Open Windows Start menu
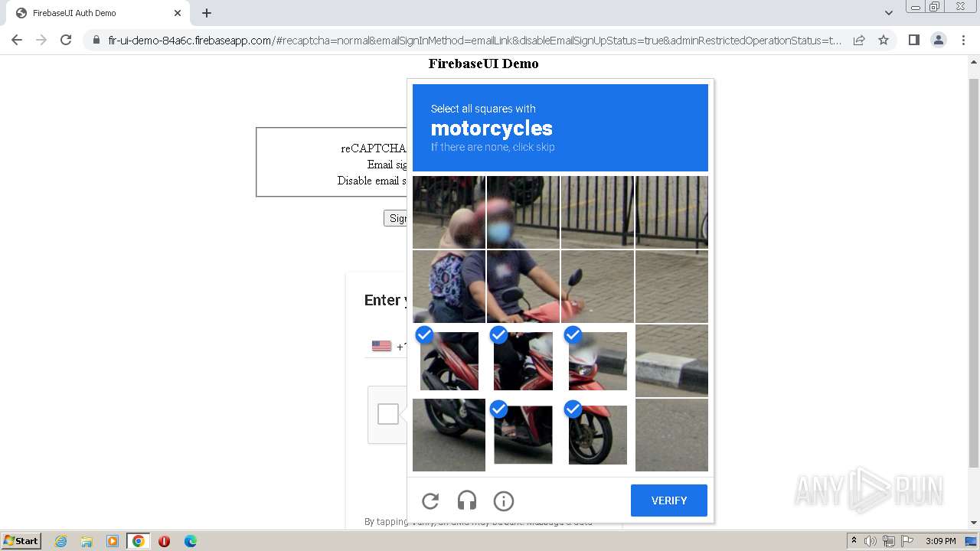The height and width of the screenshot is (551, 980). 21,541
